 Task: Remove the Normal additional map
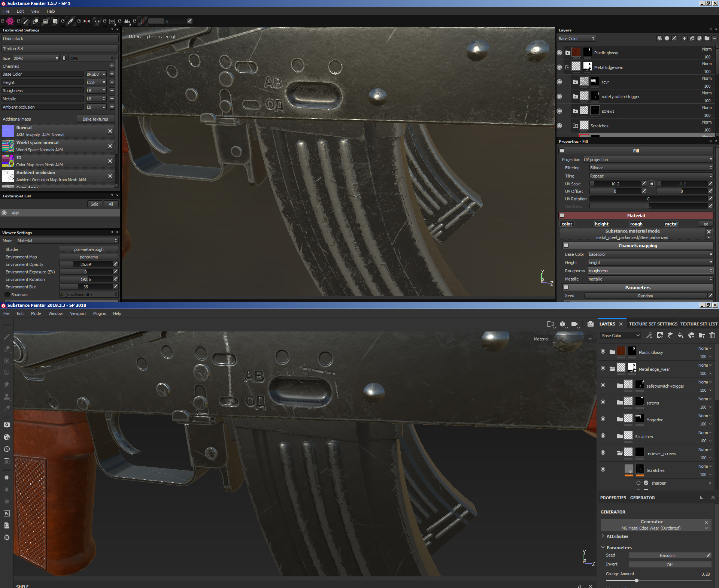pyautogui.click(x=110, y=131)
